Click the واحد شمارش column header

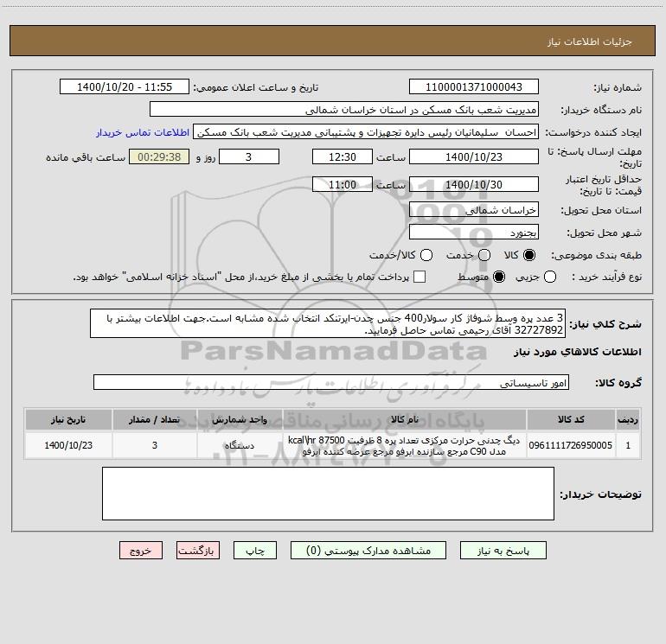[x=240, y=419]
